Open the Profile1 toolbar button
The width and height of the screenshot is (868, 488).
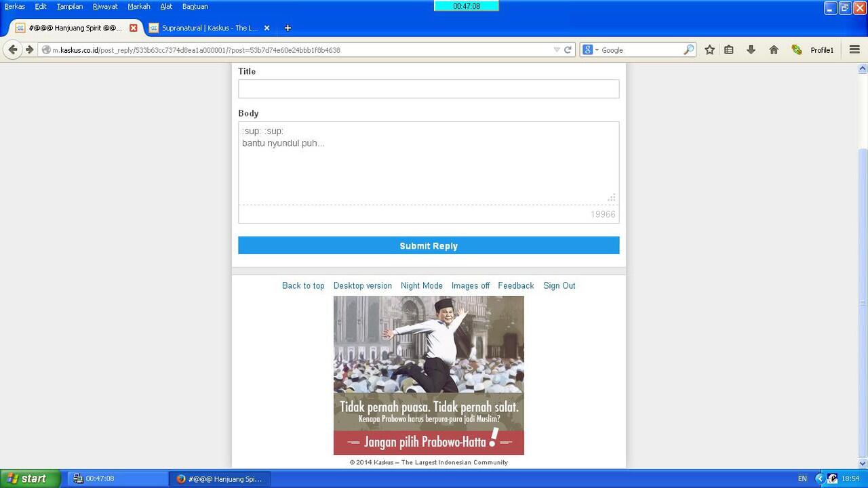822,49
